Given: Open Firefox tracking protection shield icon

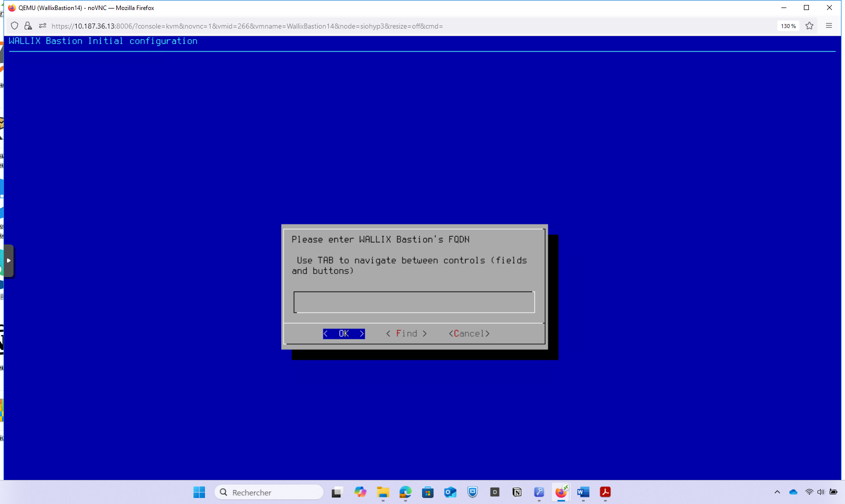Looking at the screenshot, I should (x=15, y=26).
